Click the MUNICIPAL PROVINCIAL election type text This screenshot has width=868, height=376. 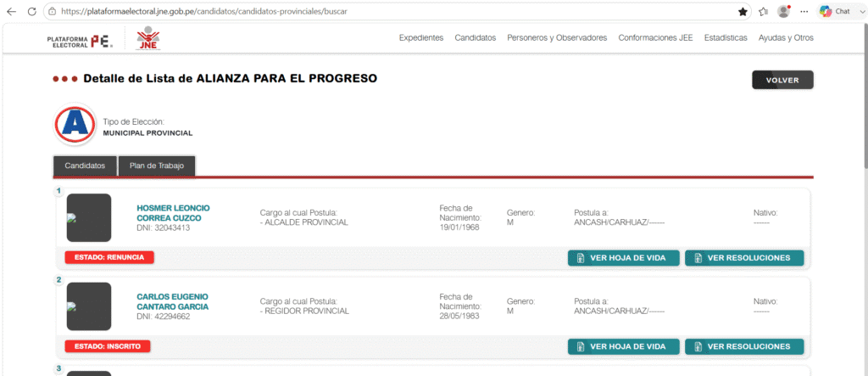pos(147,133)
